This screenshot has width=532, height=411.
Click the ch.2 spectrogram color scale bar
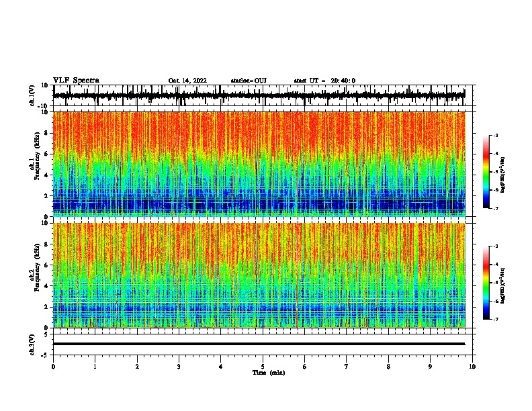click(486, 283)
